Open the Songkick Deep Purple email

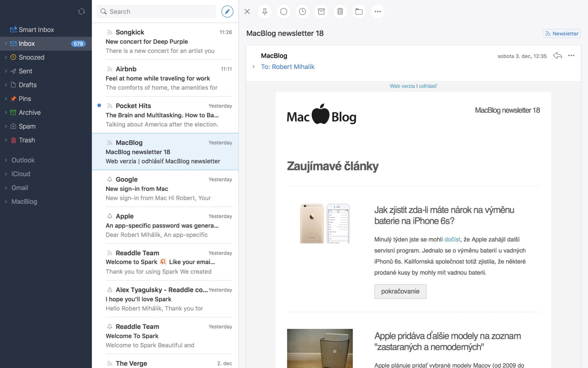165,41
